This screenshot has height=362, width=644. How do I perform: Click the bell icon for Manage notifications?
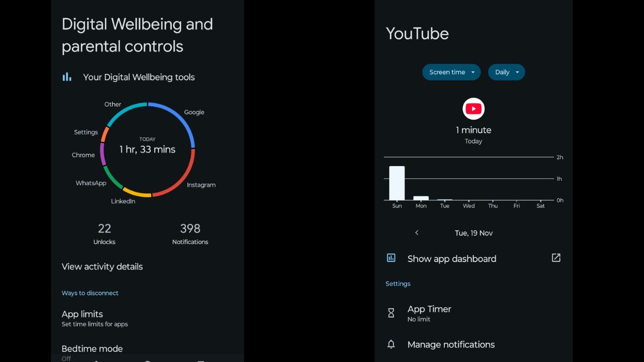point(391,344)
